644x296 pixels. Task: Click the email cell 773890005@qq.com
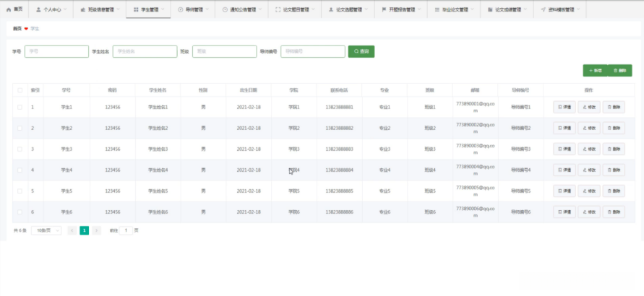pyautogui.click(x=475, y=191)
